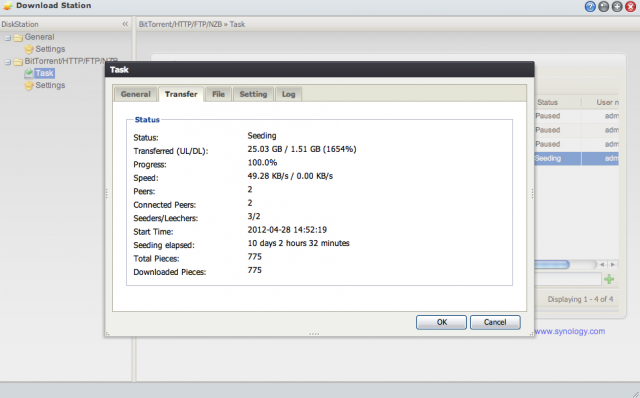Image resolution: width=640 pixels, height=398 pixels.
Task: Open the www.synology.com link
Action: pyautogui.click(x=570, y=331)
